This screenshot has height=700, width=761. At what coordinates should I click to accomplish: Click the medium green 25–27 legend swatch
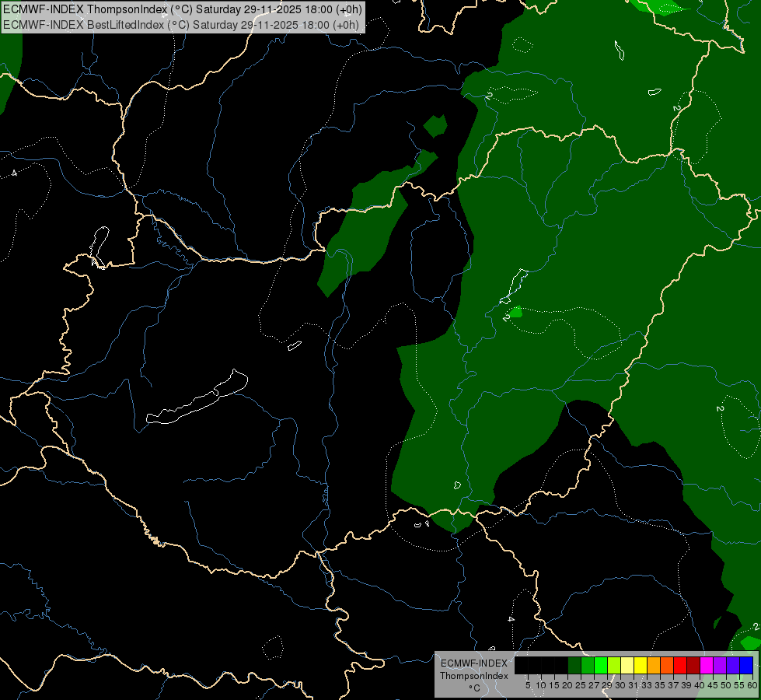588,665
